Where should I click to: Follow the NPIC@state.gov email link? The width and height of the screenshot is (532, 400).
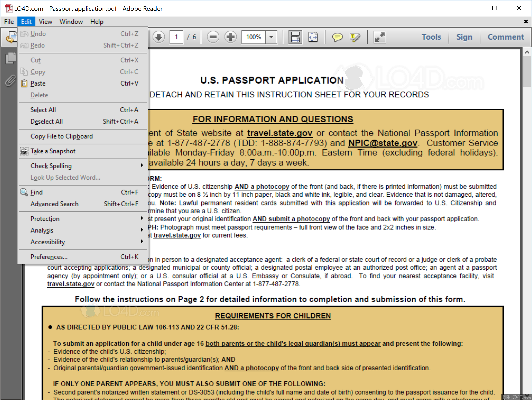pyautogui.click(x=382, y=143)
